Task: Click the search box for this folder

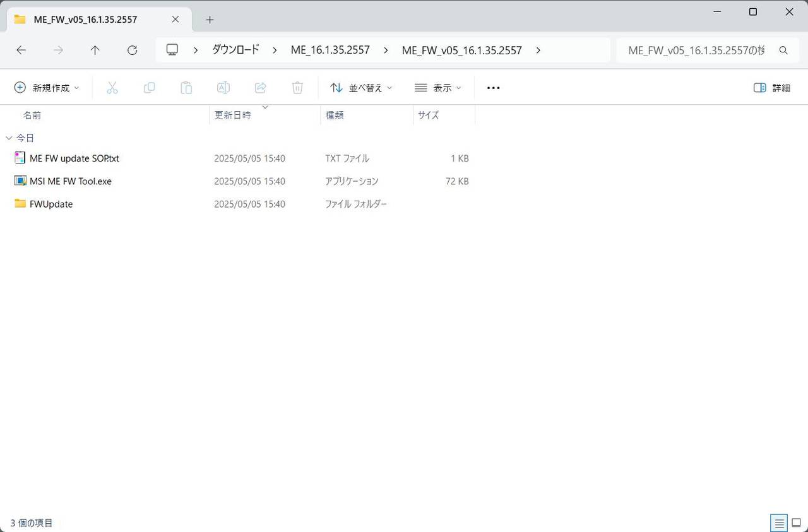Action: click(696, 50)
